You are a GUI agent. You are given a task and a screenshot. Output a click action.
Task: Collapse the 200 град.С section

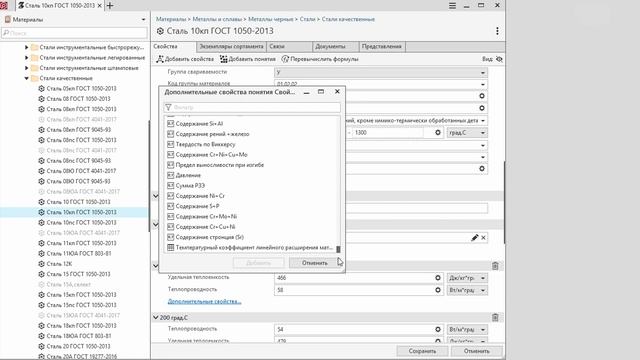pyautogui.click(x=156, y=318)
